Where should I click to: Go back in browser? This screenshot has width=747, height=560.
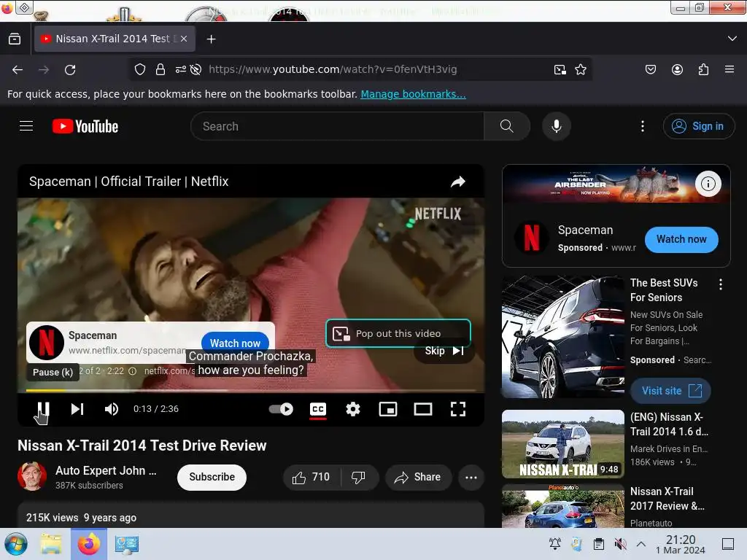pyautogui.click(x=18, y=70)
